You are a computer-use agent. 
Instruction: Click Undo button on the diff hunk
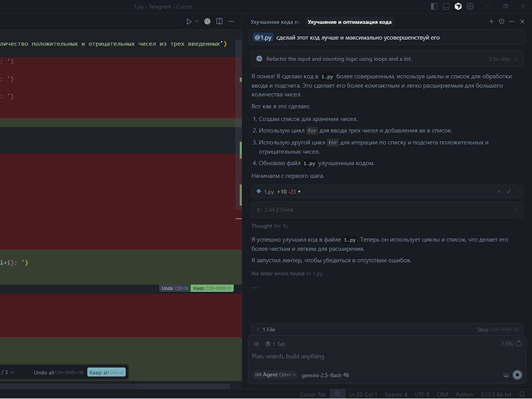[x=174, y=288]
